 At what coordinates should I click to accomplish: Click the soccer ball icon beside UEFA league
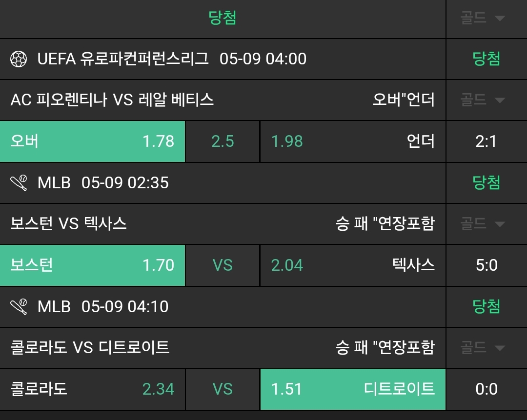click(19, 59)
